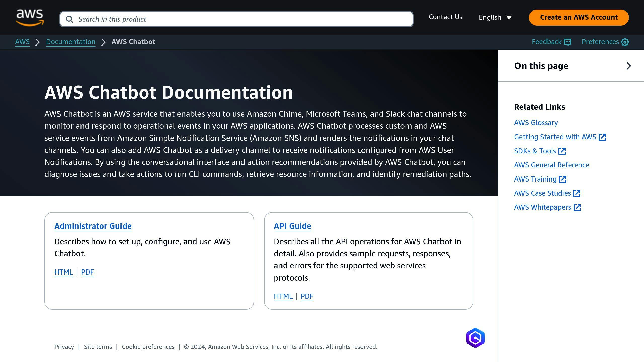Click Cookie preferences footer link
Viewport: 644px width, 362px height.
(148, 347)
